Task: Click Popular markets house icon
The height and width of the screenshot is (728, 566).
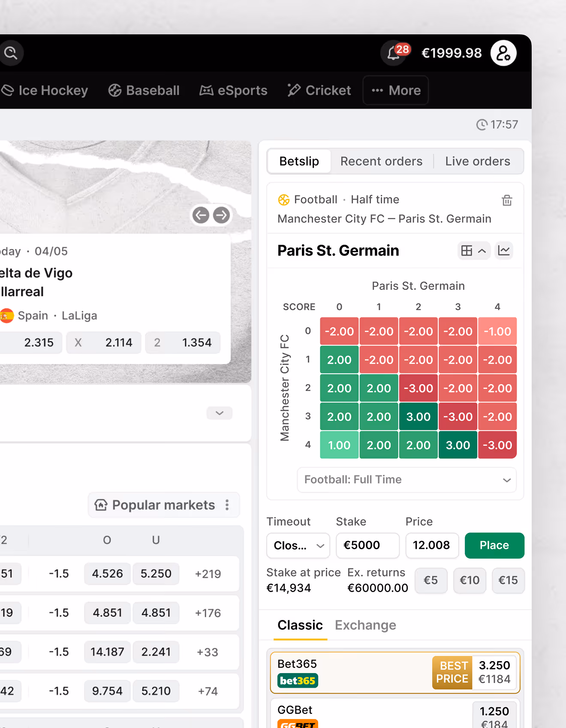Action: point(101,505)
